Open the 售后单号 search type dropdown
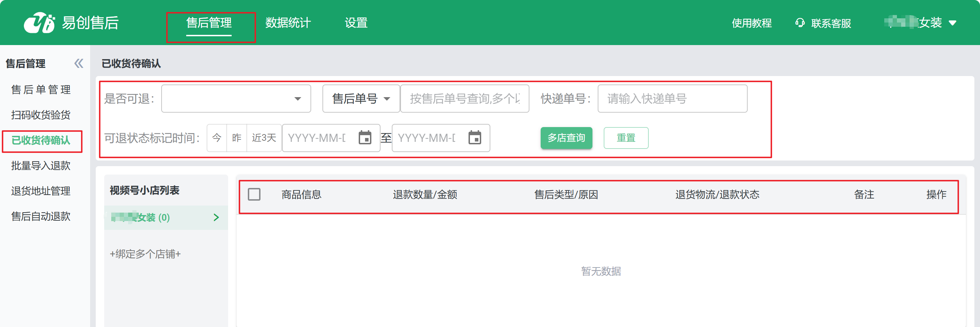Image resolution: width=980 pixels, height=327 pixels. click(361, 99)
